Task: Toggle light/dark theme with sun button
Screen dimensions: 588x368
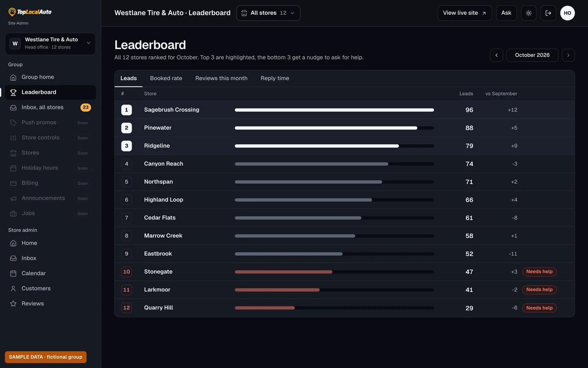Action: 529,13
